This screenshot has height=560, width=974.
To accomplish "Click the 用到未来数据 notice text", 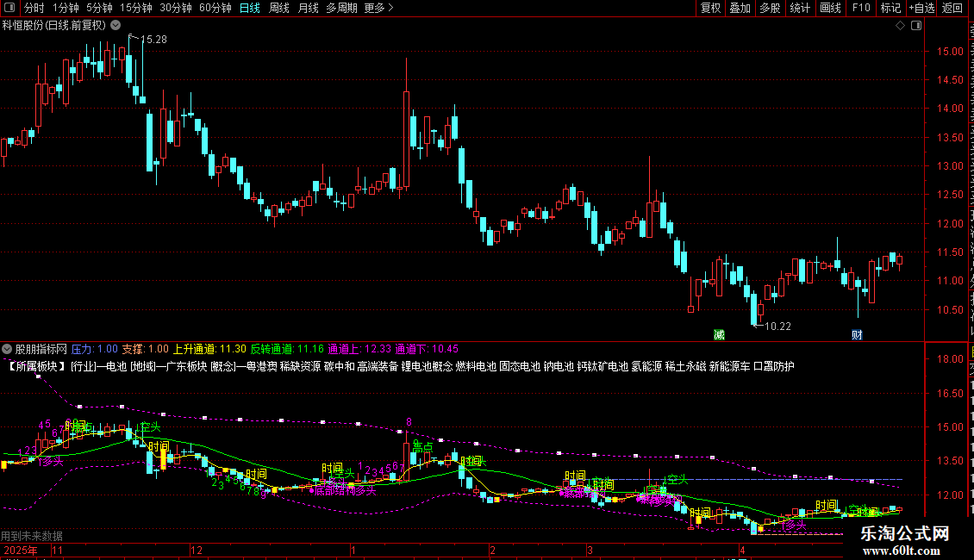I will [x=32, y=535].
